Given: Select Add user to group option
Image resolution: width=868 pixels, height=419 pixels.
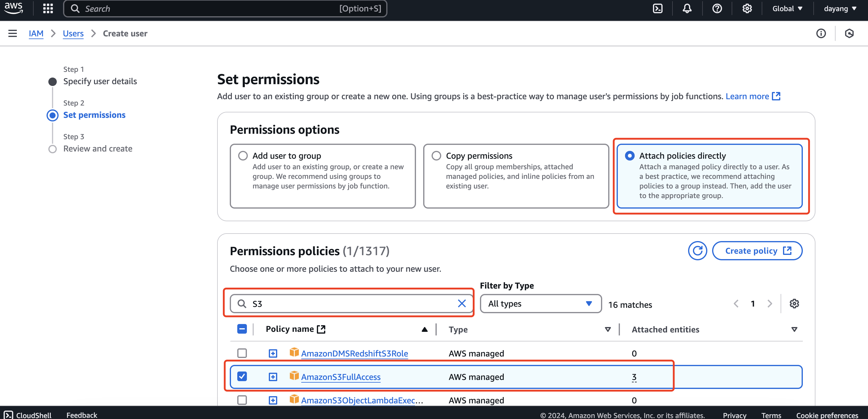Looking at the screenshot, I should click(243, 155).
